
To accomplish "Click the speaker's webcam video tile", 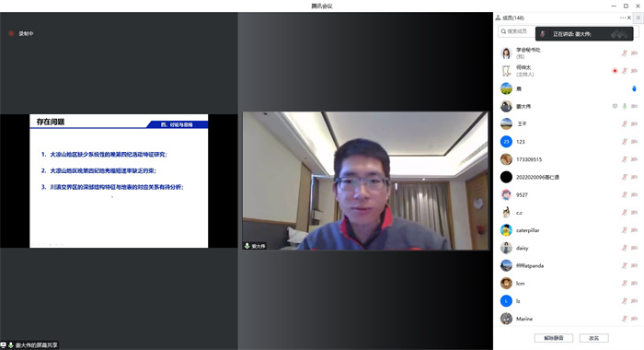I will [x=365, y=181].
